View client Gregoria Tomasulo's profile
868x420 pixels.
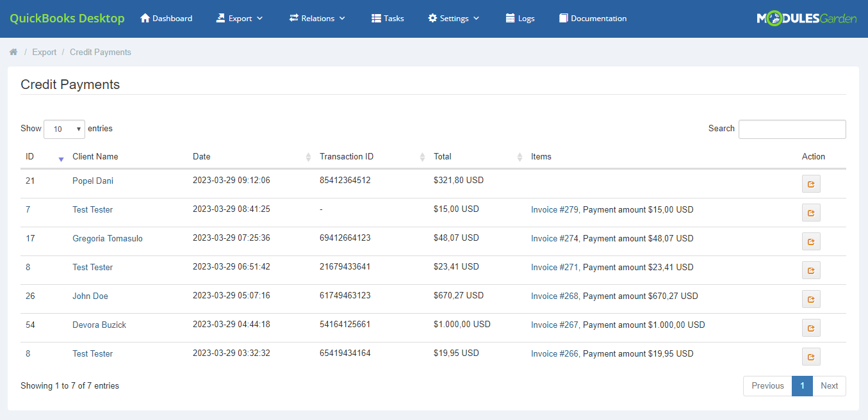pyautogui.click(x=107, y=238)
